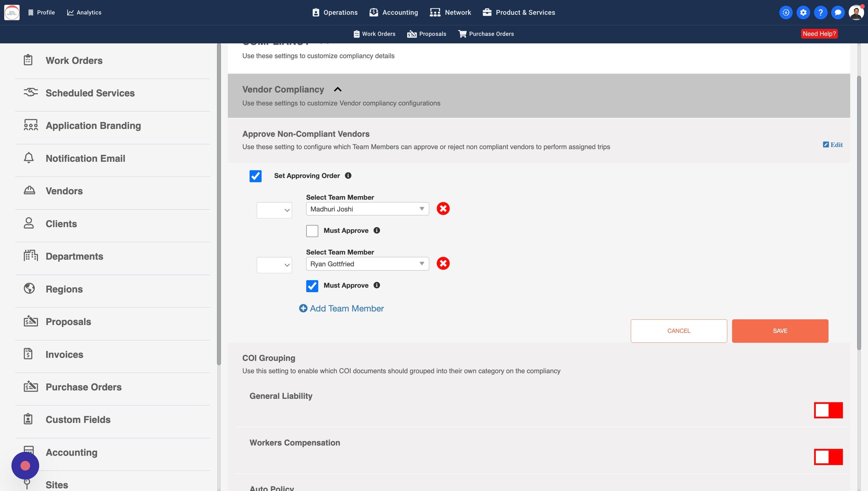Click the settings gear icon in header

pos(803,12)
